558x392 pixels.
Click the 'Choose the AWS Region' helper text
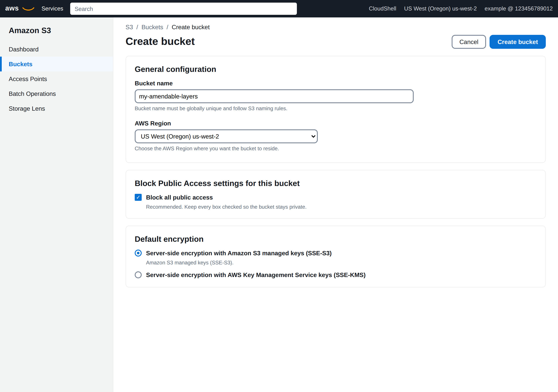point(207,149)
